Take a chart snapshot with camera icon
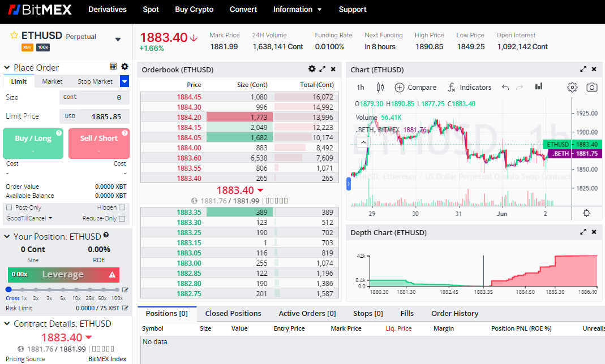The image size is (605, 364). tap(592, 88)
